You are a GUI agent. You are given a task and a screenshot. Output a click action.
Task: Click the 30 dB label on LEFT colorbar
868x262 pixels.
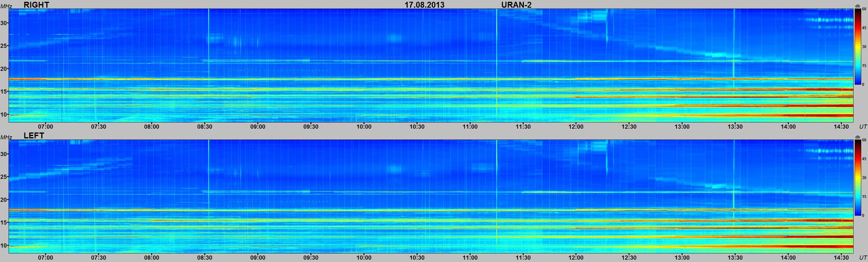pos(864,178)
